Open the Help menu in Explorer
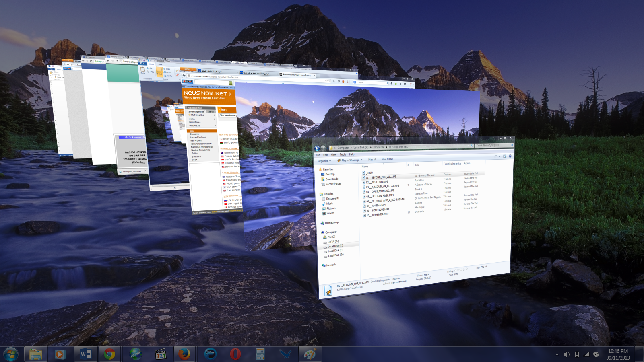Image resolution: width=644 pixels, height=362 pixels. [352, 154]
